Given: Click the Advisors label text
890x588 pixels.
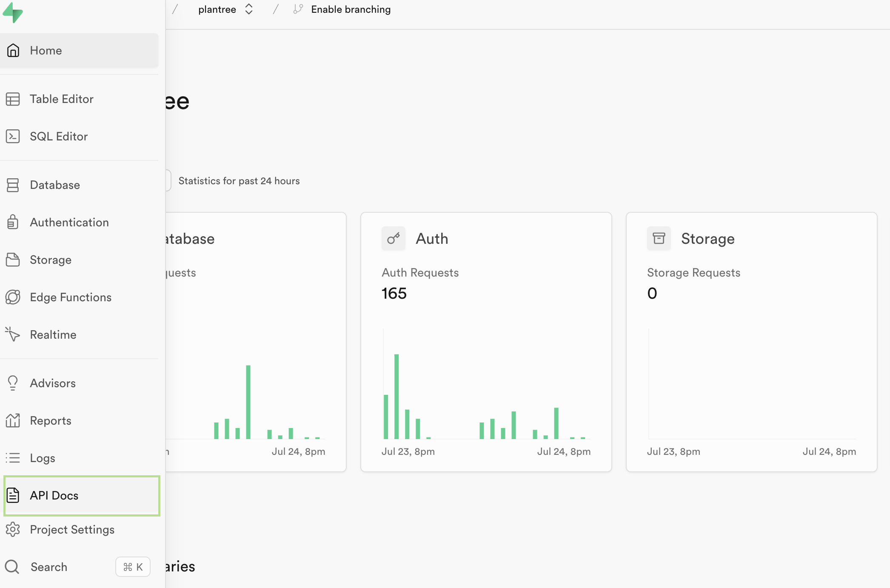Looking at the screenshot, I should [x=53, y=383].
